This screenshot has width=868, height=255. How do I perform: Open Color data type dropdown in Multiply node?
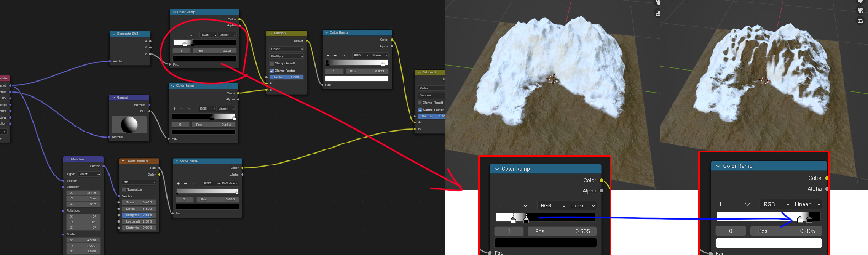tap(287, 49)
